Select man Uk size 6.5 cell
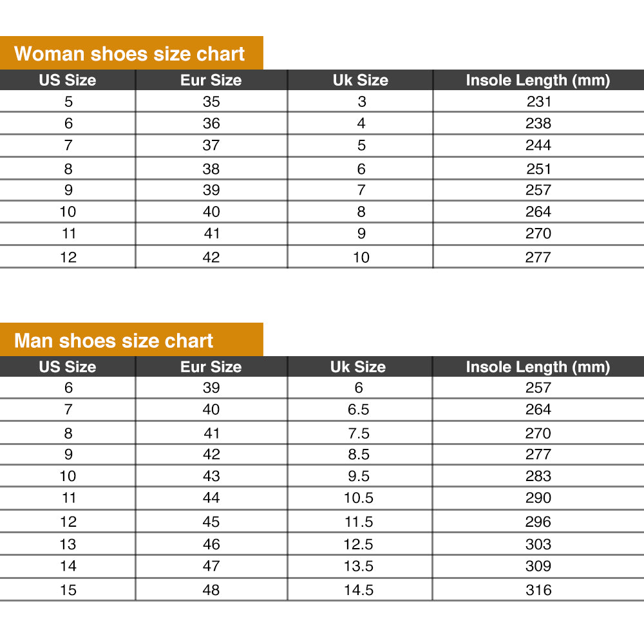 (359, 410)
